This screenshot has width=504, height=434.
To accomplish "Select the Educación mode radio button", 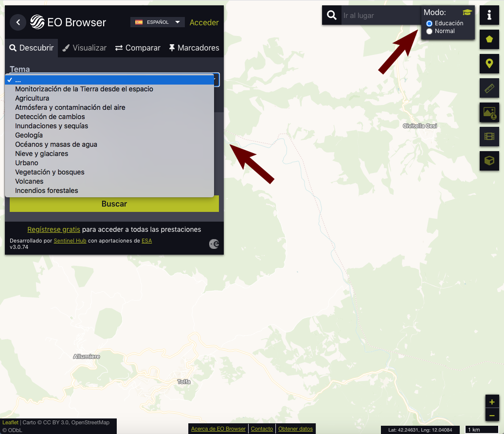I will click(x=430, y=23).
